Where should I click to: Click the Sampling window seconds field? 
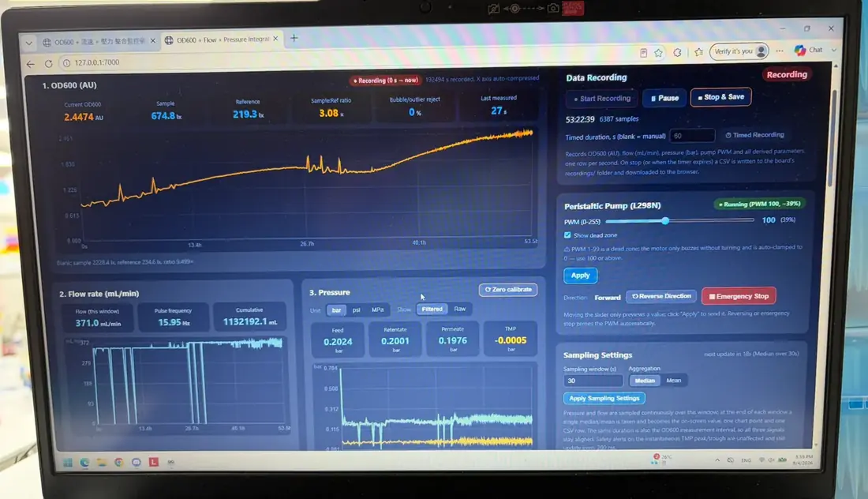(x=593, y=381)
